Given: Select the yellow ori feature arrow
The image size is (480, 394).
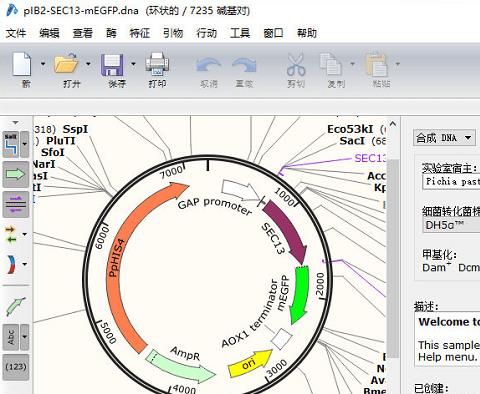Looking at the screenshot, I should pos(249,363).
